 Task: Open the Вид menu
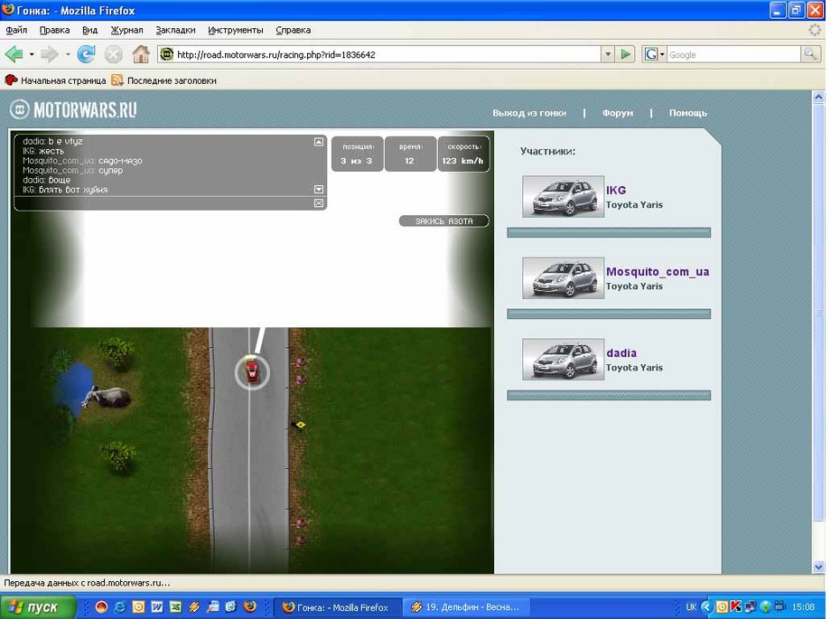point(89,30)
